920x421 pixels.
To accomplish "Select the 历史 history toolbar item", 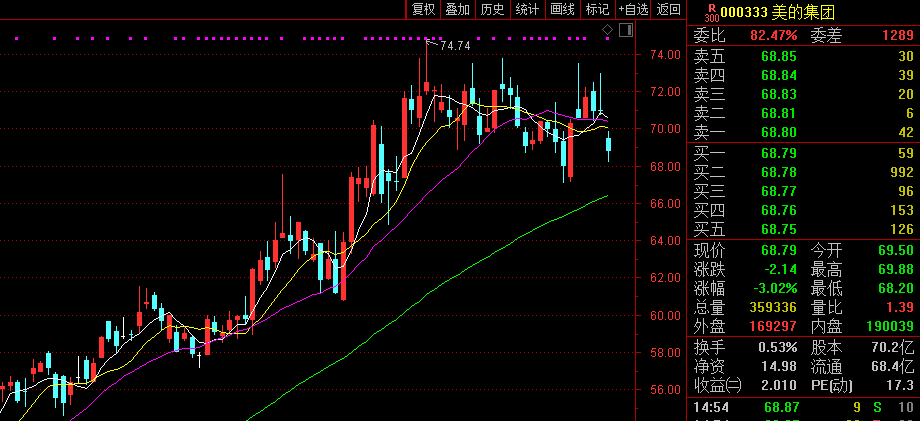I will point(492,9).
